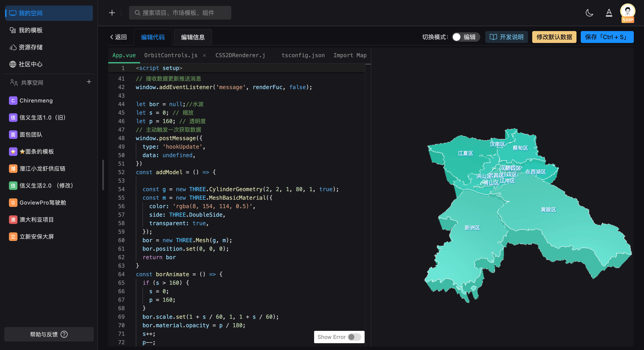Open Help and Feedback at the bottom
Image resolution: width=644 pixels, height=350 pixels.
pos(49,334)
